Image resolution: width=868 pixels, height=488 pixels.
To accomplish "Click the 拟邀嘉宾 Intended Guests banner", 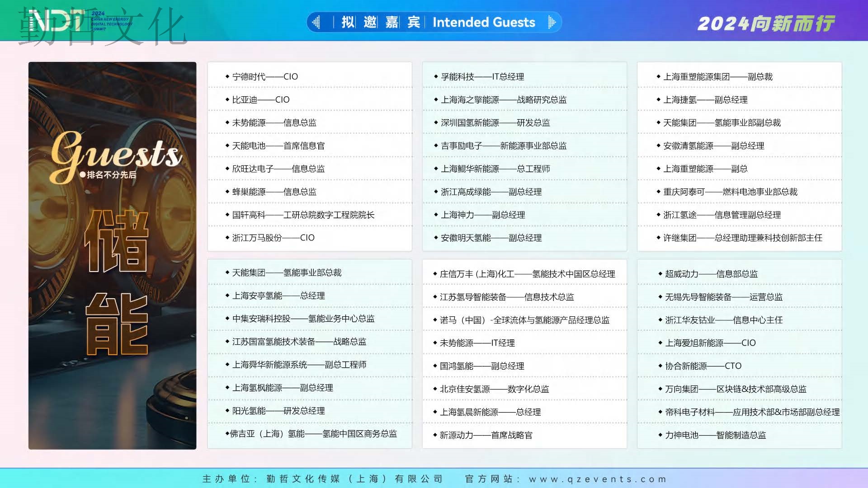I will pyautogui.click(x=434, y=22).
